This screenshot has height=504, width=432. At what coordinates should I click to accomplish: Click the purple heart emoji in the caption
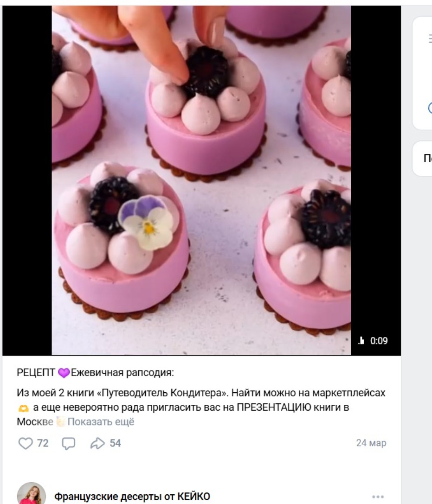(64, 373)
